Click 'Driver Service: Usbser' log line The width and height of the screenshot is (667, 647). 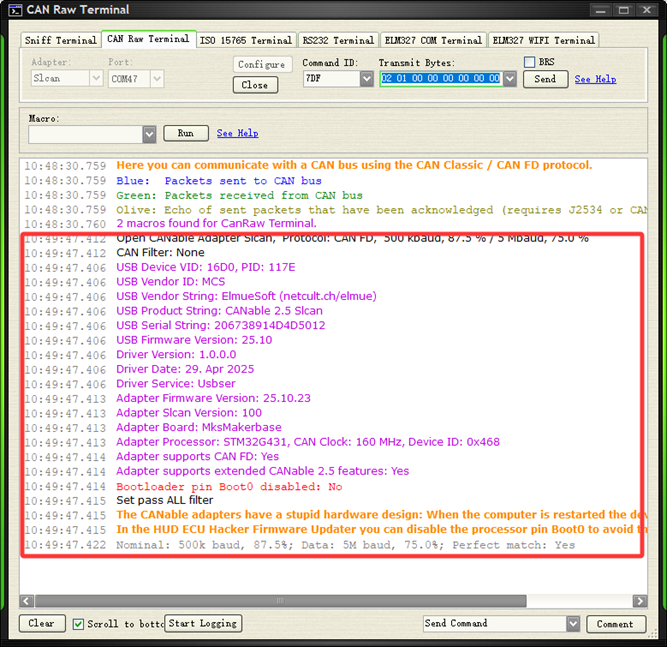click(x=176, y=383)
